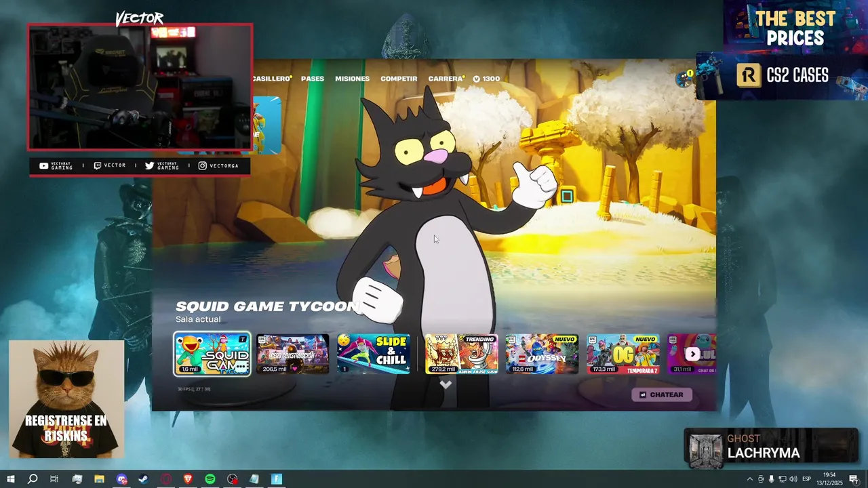Click the microphone tray icon
The height and width of the screenshot is (488, 868).
(x=771, y=479)
